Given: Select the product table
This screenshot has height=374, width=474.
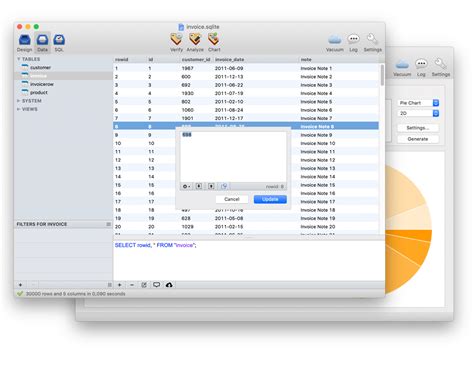Looking at the screenshot, I should coord(39,93).
